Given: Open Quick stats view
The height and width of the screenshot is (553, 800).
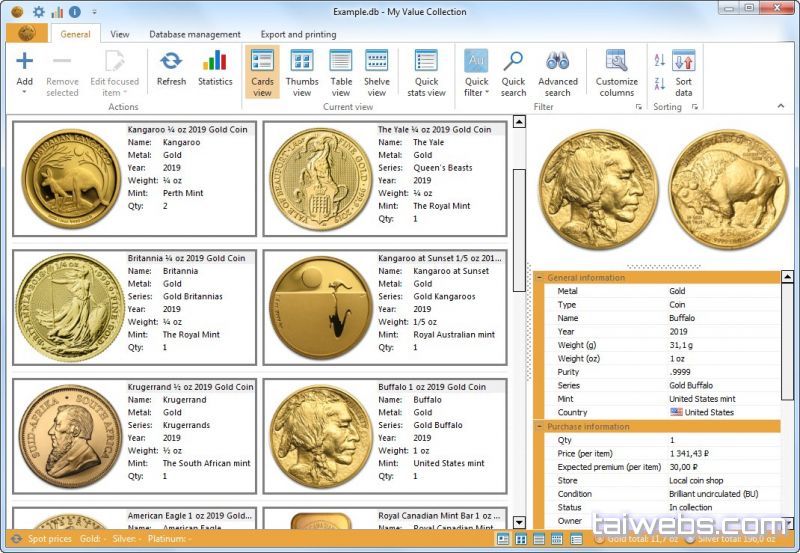Looking at the screenshot, I should click(426, 72).
